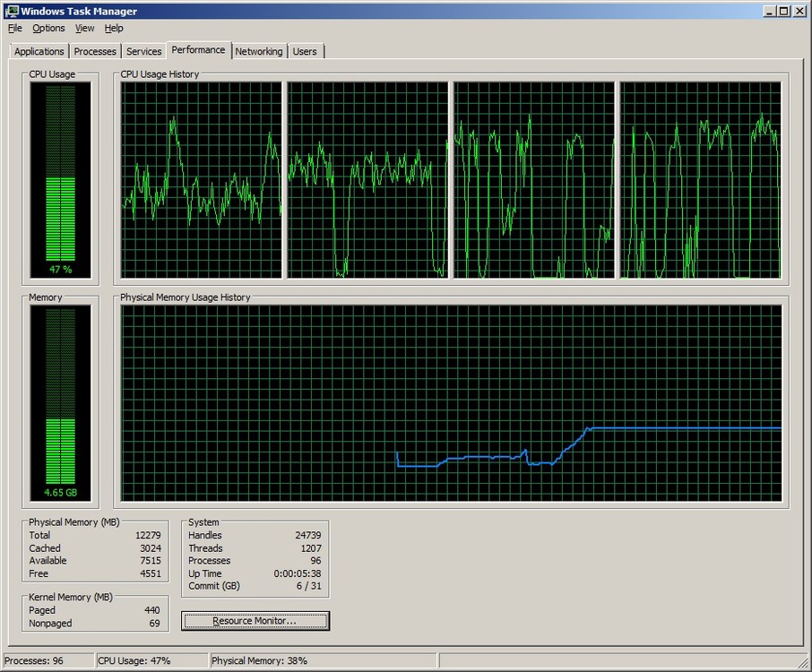Click the fourth CPU usage history graph
Image resolution: width=812 pixels, height=672 pixels.
tap(701, 180)
